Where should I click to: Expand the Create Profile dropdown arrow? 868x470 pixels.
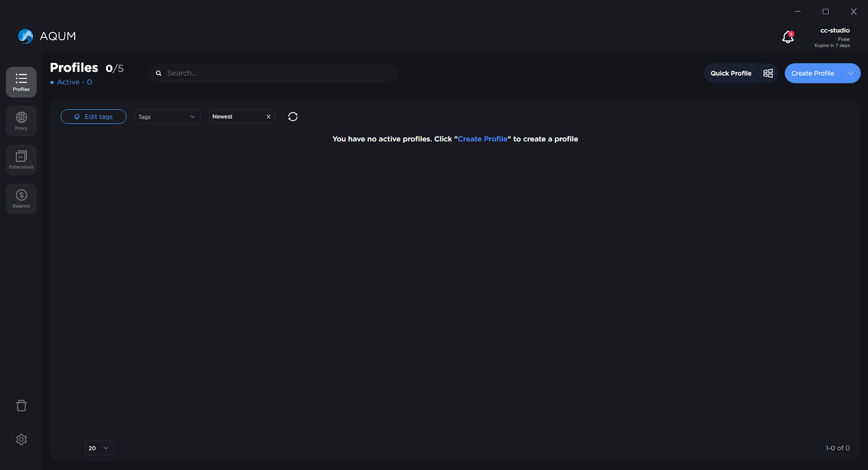click(x=851, y=73)
